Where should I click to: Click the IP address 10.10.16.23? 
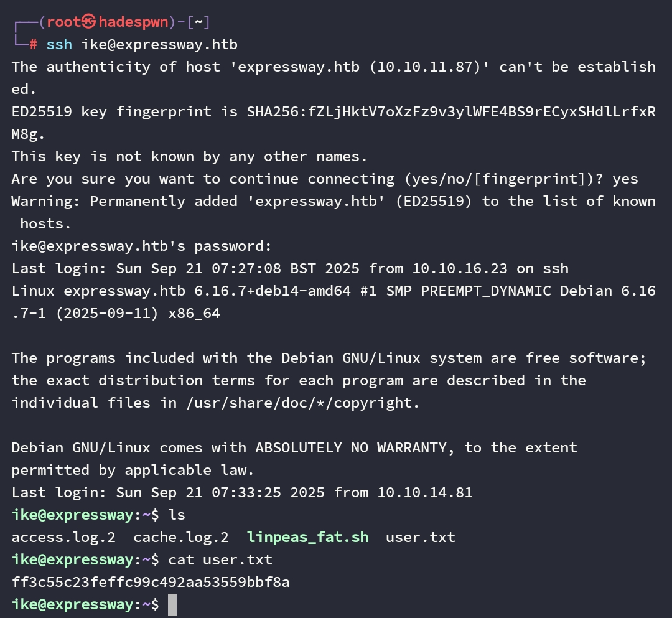pos(447,269)
